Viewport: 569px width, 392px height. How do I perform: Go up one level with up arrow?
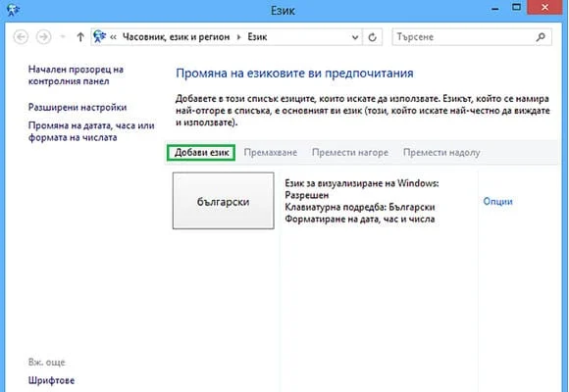(x=80, y=37)
